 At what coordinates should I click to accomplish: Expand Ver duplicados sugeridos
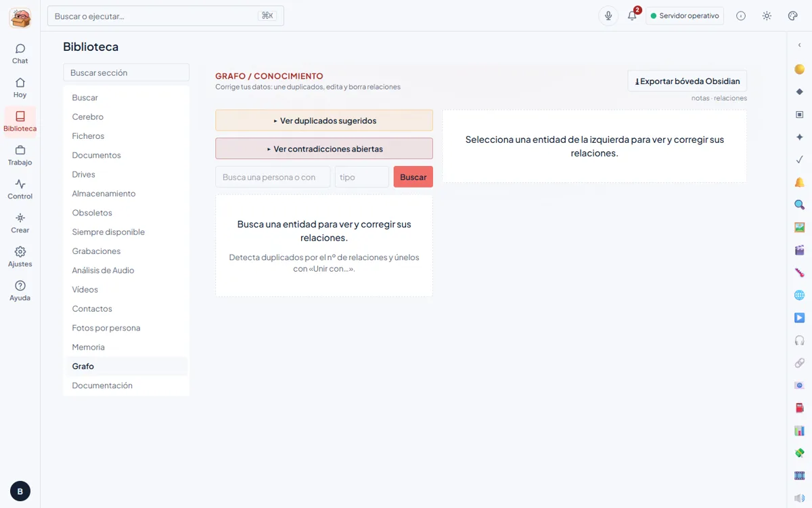[324, 121]
